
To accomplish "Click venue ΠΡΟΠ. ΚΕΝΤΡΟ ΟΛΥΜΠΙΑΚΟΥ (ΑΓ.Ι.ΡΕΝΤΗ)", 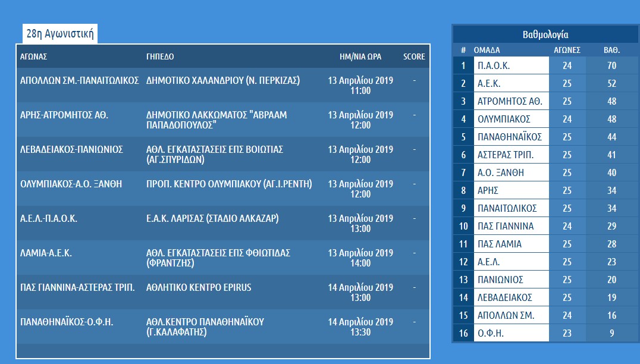I will pyautogui.click(x=229, y=184).
